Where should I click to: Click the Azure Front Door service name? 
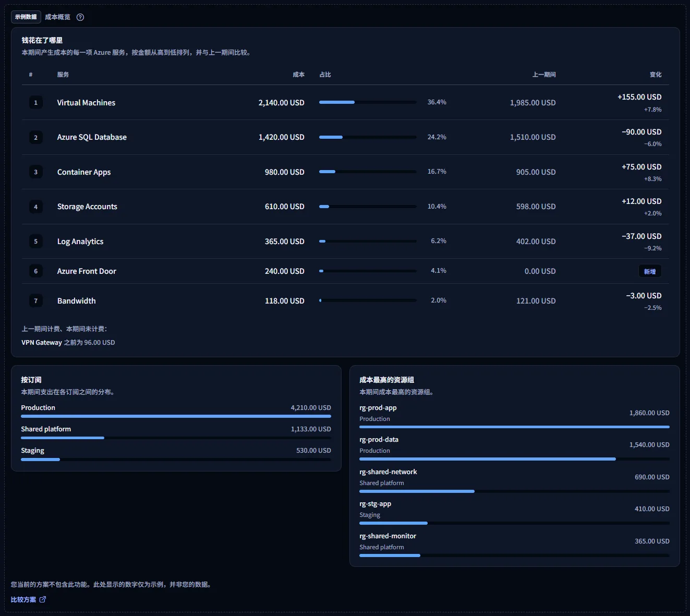(x=87, y=271)
